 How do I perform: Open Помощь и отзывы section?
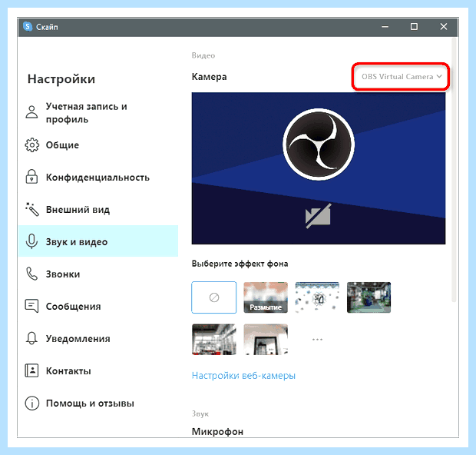pos(98,403)
